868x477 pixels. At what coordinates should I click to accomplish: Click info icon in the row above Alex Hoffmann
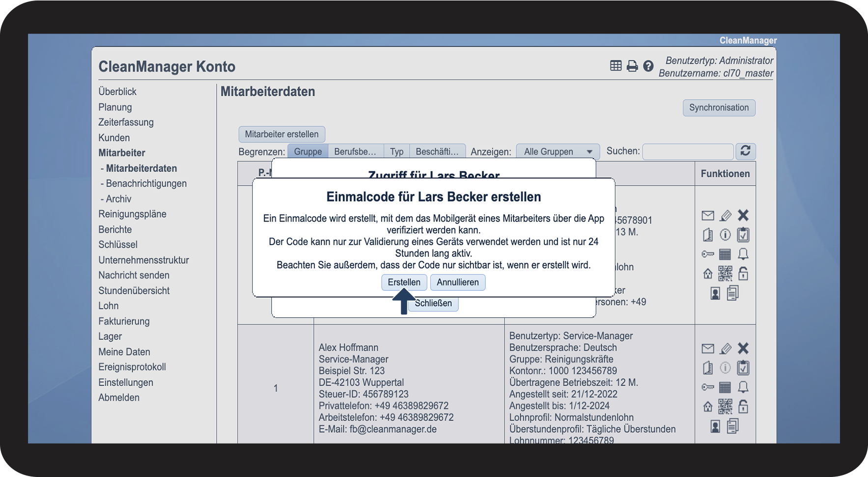[726, 235]
